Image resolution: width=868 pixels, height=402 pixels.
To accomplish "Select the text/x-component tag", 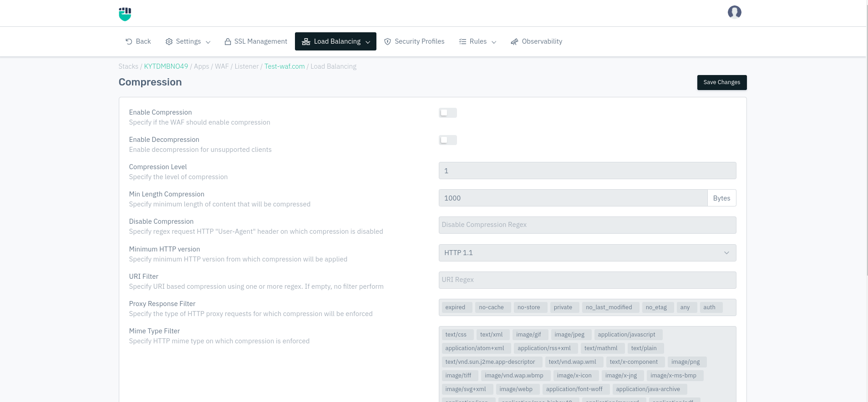I will point(635,362).
